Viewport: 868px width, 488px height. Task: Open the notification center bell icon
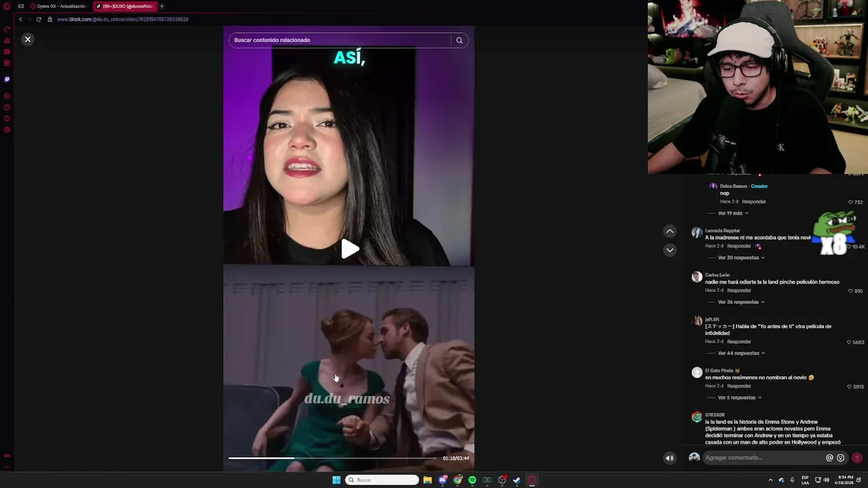coord(859,480)
